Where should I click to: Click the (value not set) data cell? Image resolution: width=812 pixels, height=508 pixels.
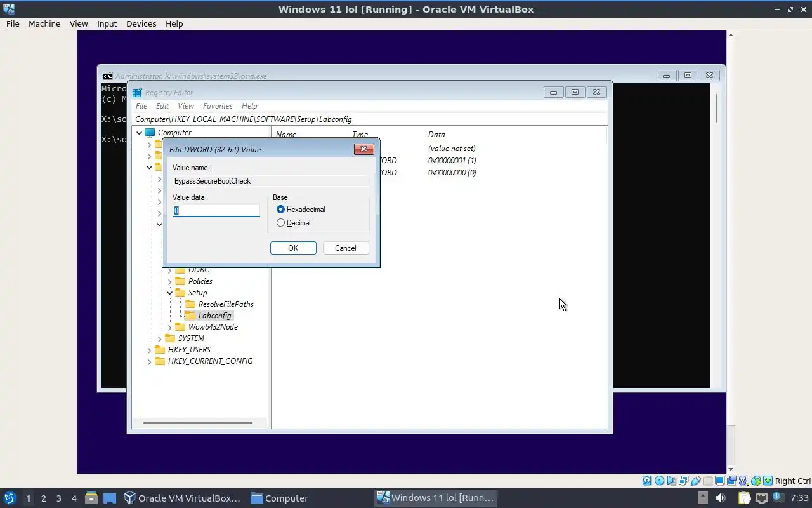(452, 149)
